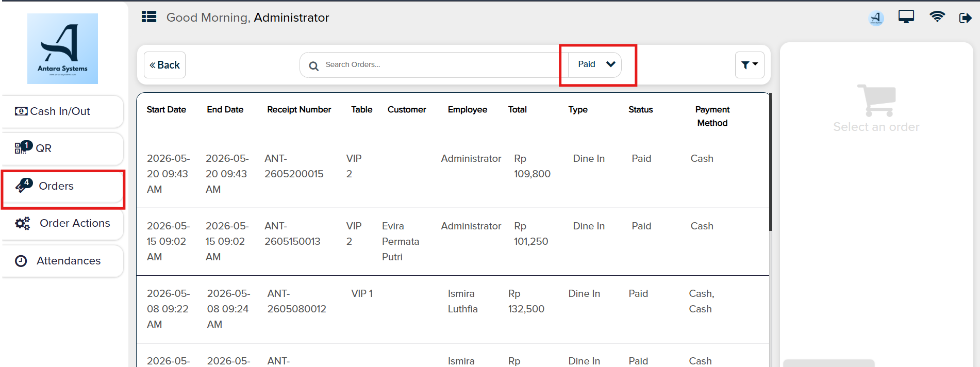
Task: Select order ANT-2605200015
Action: (294, 166)
